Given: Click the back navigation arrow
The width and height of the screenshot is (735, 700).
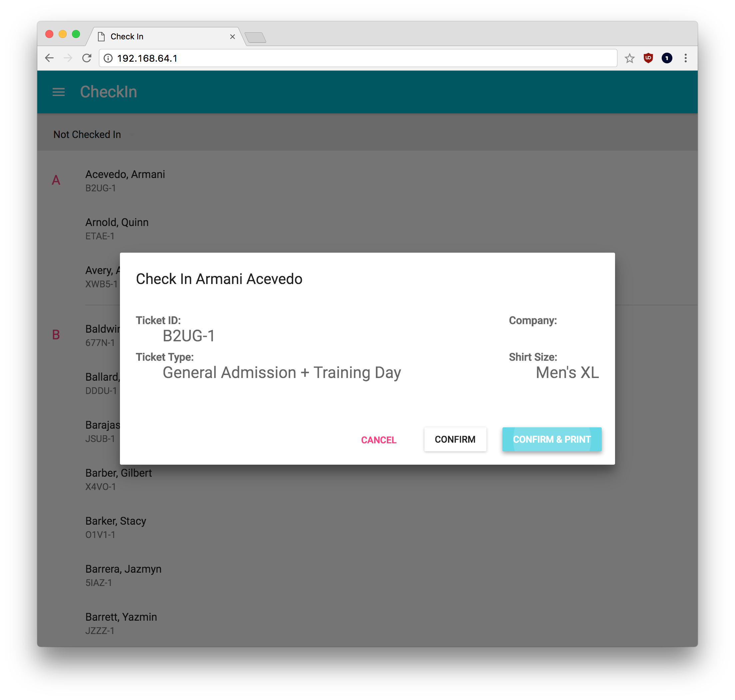Looking at the screenshot, I should pos(50,58).
